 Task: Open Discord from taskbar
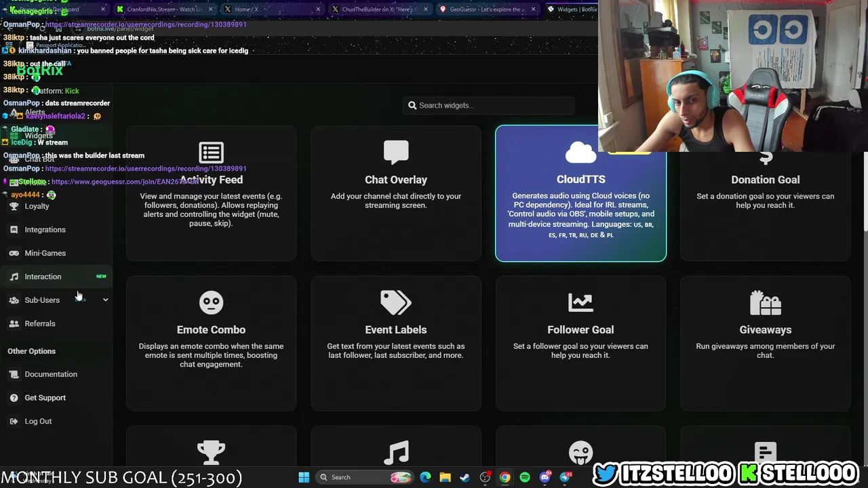coord(545,477)
